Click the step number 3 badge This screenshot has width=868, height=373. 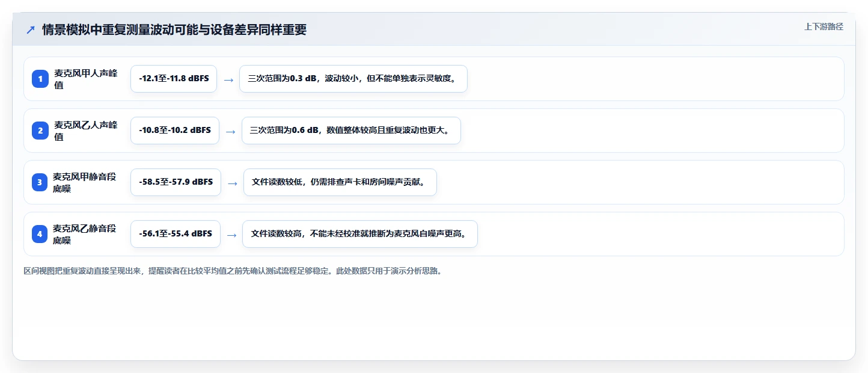(x=40, y=182)
